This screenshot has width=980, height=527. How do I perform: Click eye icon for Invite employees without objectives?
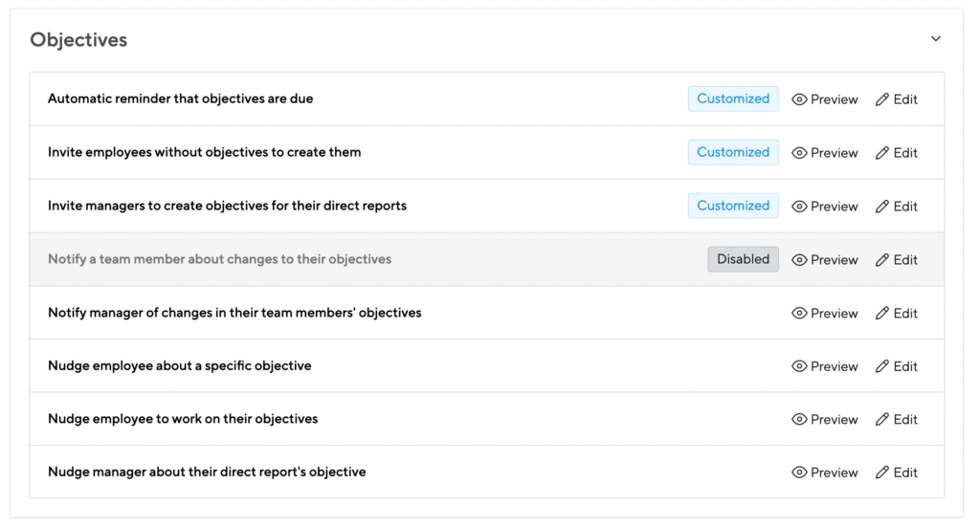click(x=799, y=153)
